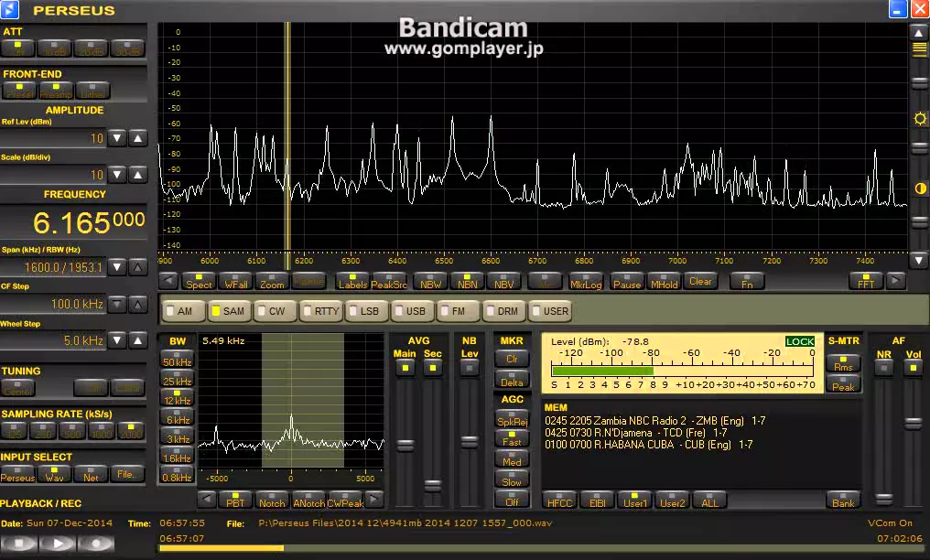
Task: Open the MkrLog marker log
Action: pyautogui.click(x=586, y=282)
